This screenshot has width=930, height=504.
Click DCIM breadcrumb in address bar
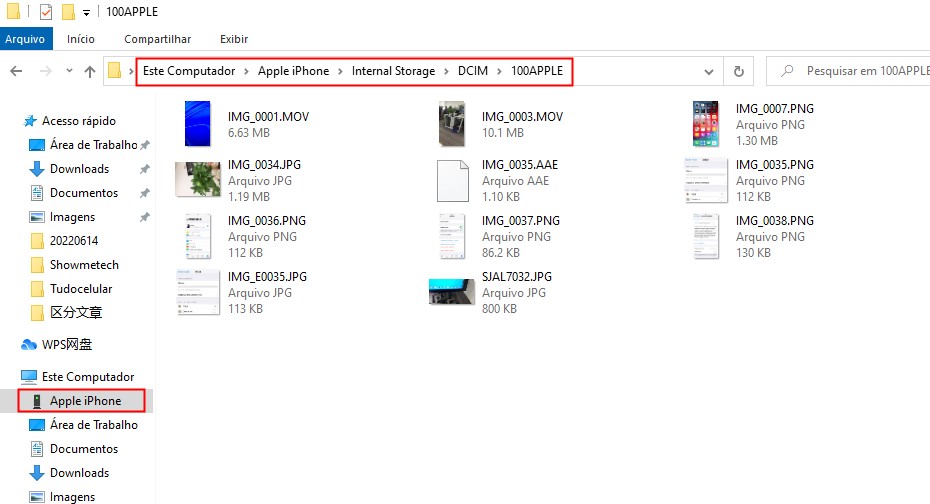[473, 71]
